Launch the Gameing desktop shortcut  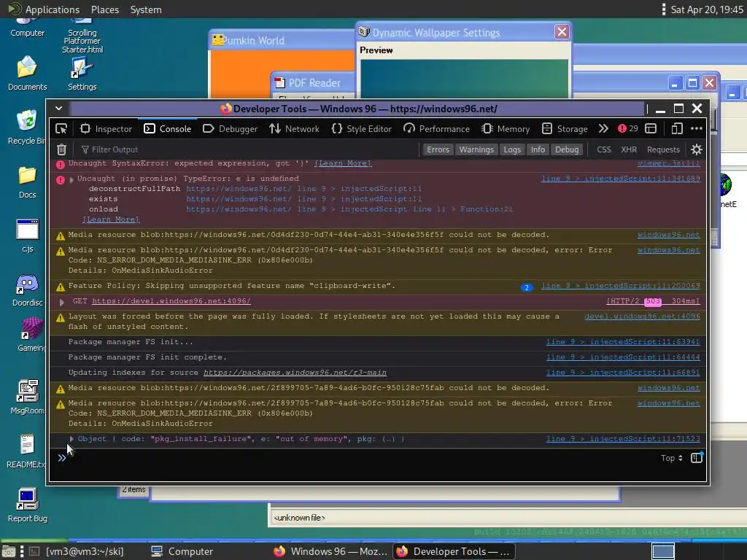[31, 335]
